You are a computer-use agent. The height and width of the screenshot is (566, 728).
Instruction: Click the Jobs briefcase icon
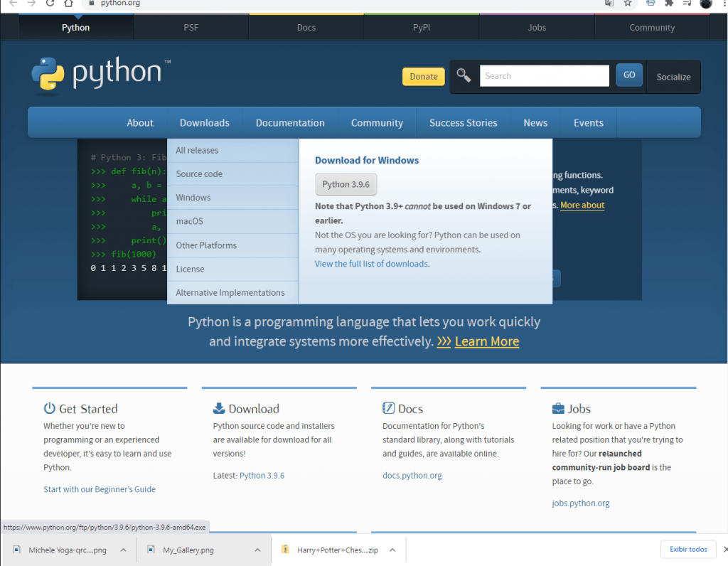[x=557, y=409]
